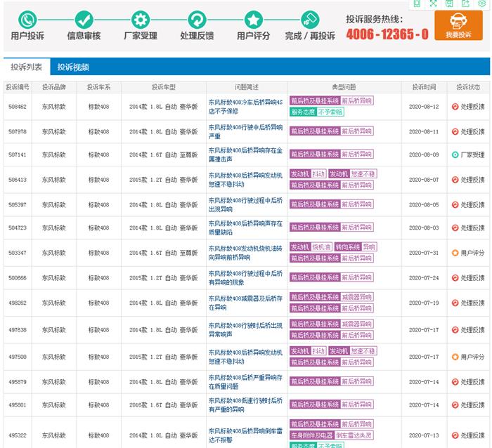The height and width of the screenshot is (448, 492).
Task: Click the mobile phone icon in the floating toolbar
Action: pyautogui.click(x=417, y=4)
